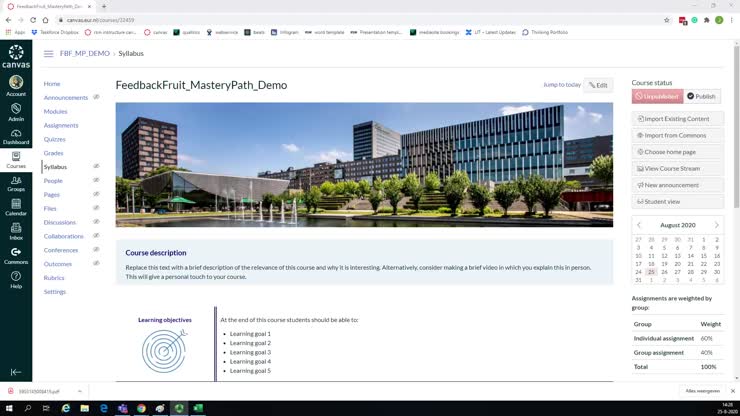Edit the syllabus with Edit button
740x416 pixels.
tap(598, 85)
